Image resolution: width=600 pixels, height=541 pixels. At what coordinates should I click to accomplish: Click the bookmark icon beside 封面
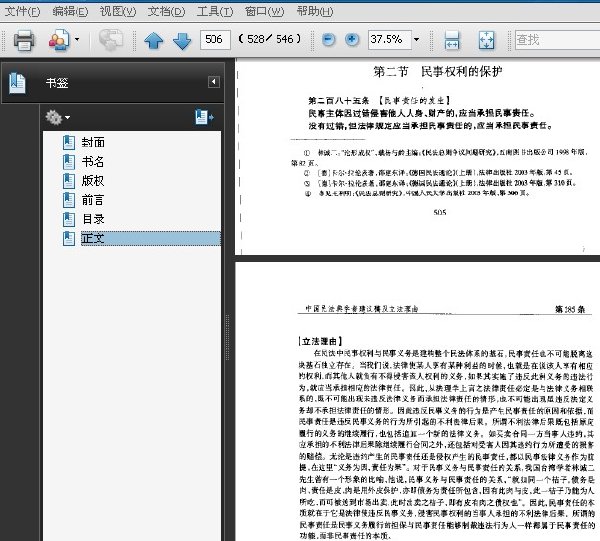coord(69,142)
